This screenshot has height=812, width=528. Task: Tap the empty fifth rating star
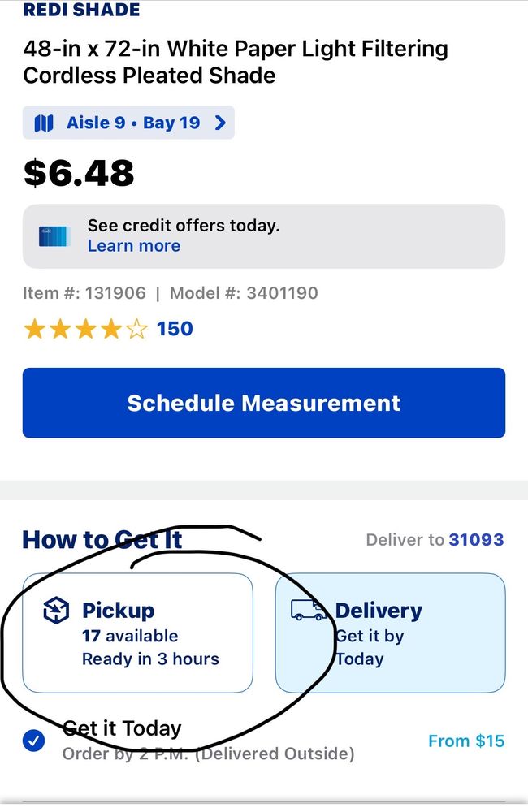[x=137, y=329]
